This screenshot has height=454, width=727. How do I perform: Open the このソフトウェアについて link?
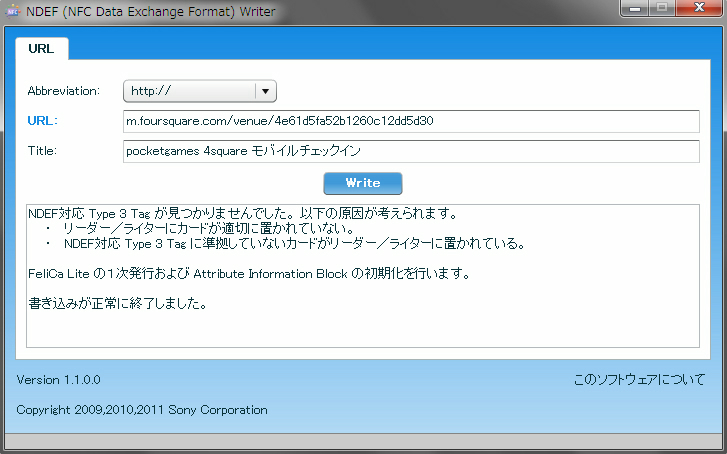[x=639, y=379]
